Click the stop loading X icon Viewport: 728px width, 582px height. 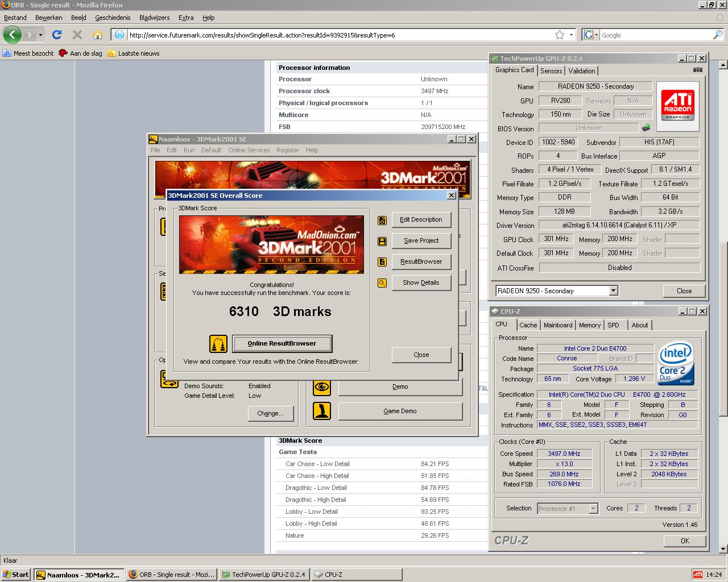(x=77, y=35)
